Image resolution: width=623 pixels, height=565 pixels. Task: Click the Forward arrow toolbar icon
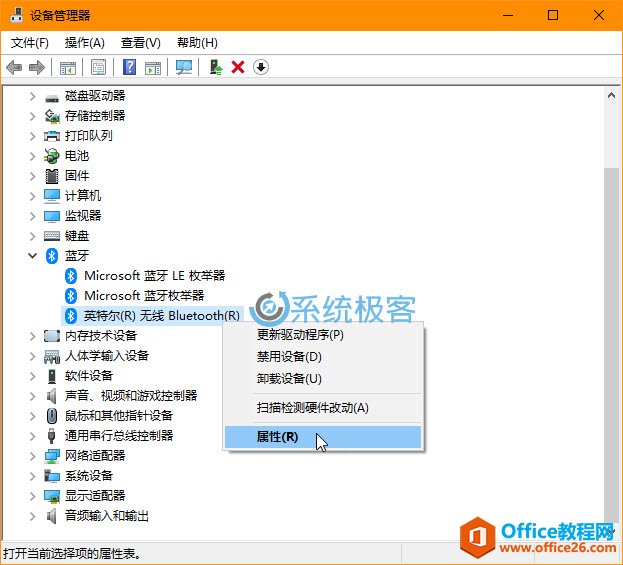37,67
